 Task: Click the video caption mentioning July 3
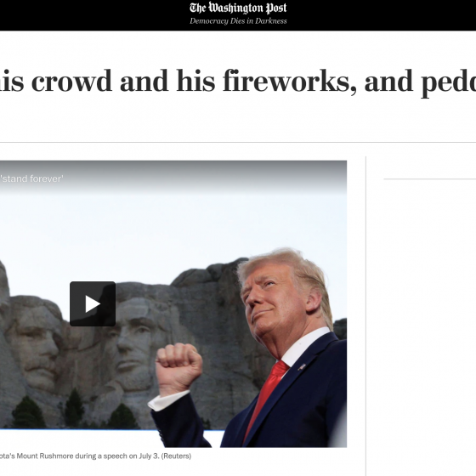tap(95, 456)
